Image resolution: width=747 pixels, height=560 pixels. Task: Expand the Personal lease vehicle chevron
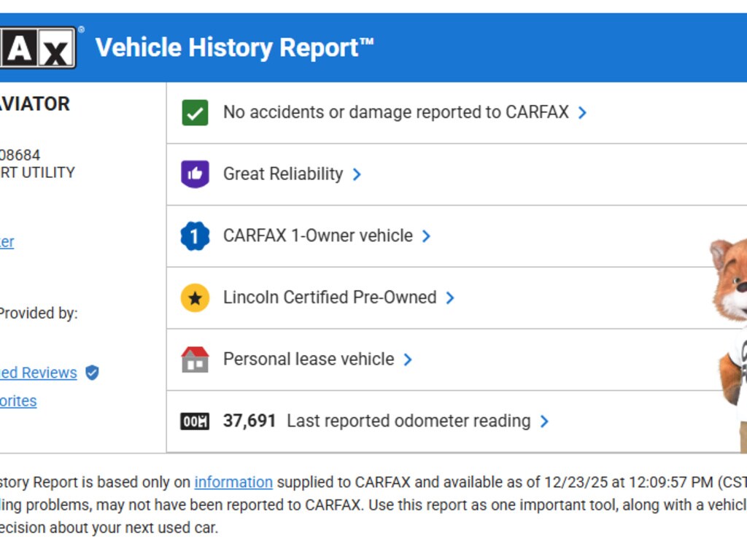[408, 359]
